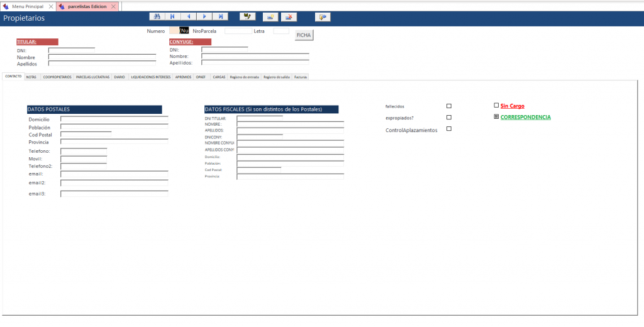Click the exit form door icon
The height and width of the screenshot is (327, 644).
pos(323,17)
